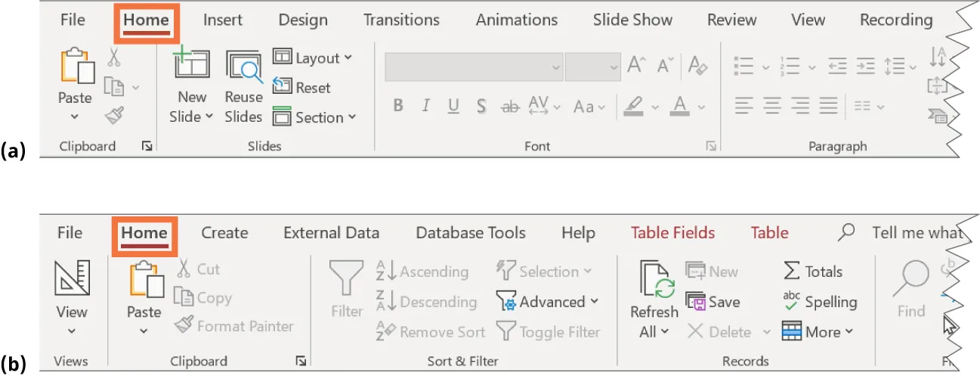The width and height of the screenshot is (980, 379).
Task: Open the Section dropdown menu
Action: [314, 117]
